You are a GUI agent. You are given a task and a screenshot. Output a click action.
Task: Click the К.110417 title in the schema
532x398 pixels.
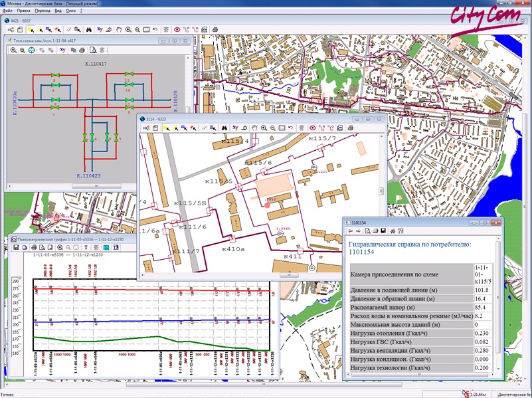(96, 64)
